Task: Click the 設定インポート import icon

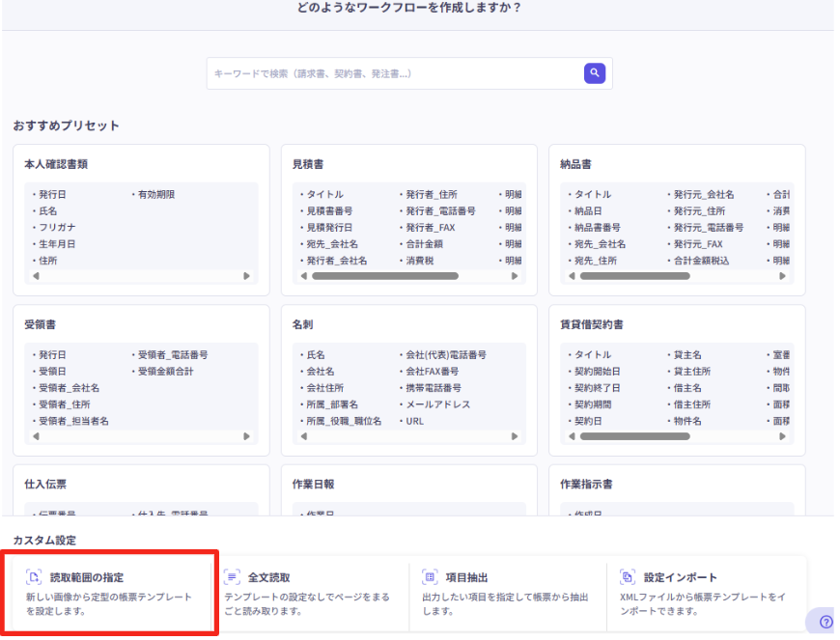Action: [628, 577]
